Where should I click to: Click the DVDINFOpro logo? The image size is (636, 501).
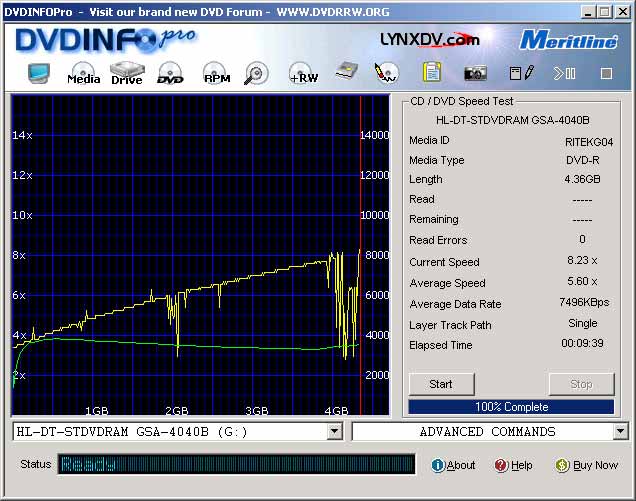(106, 40)
